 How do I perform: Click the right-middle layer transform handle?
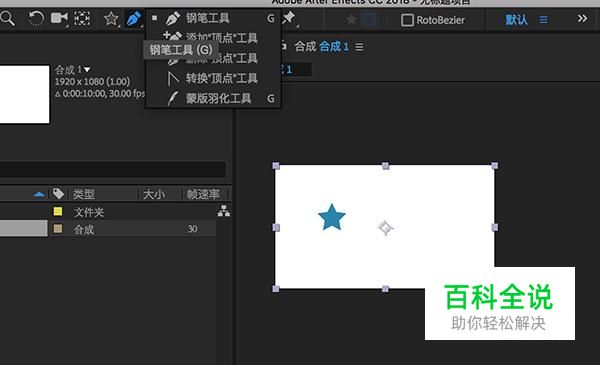tap(495, 228)
